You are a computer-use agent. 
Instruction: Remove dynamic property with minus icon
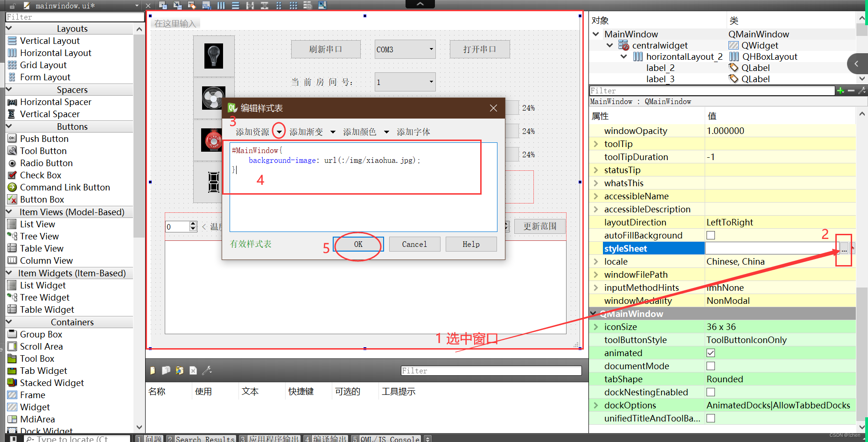click(x=851, y=91)
